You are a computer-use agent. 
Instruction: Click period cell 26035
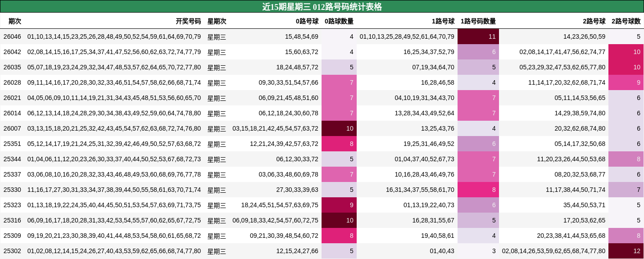click(12, 67)
